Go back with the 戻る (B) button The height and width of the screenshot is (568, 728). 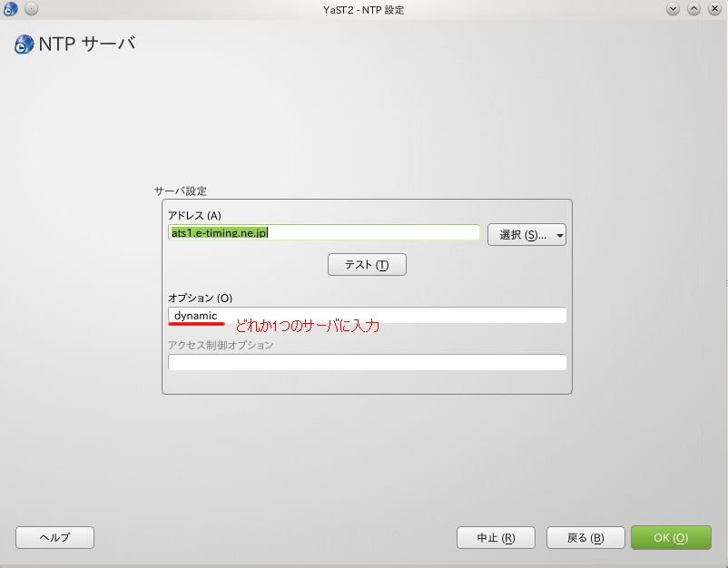coord(585,537)
